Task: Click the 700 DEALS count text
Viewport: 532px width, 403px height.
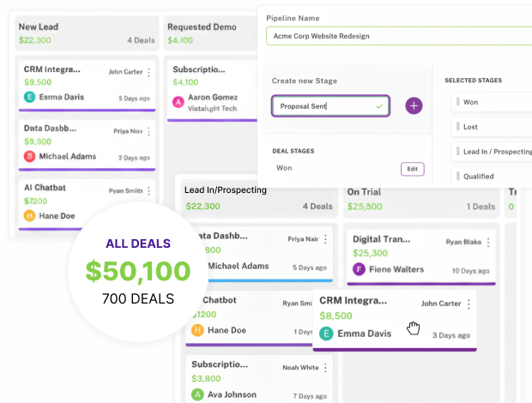Action: [138, 299]
